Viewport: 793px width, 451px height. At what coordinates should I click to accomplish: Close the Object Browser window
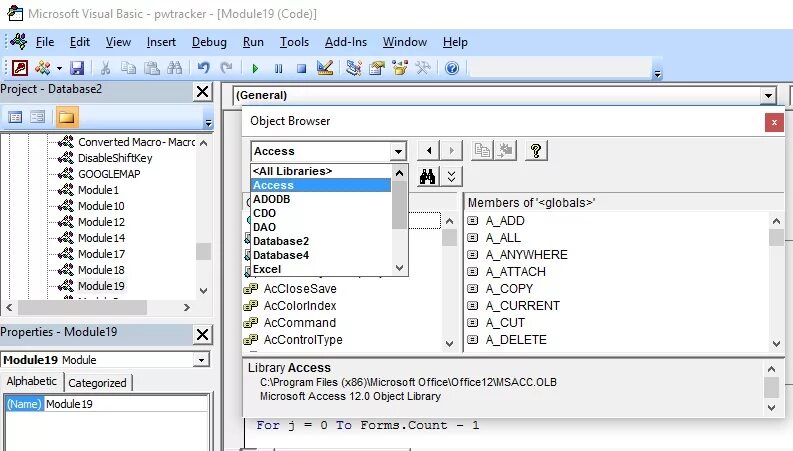pos(774,122)
